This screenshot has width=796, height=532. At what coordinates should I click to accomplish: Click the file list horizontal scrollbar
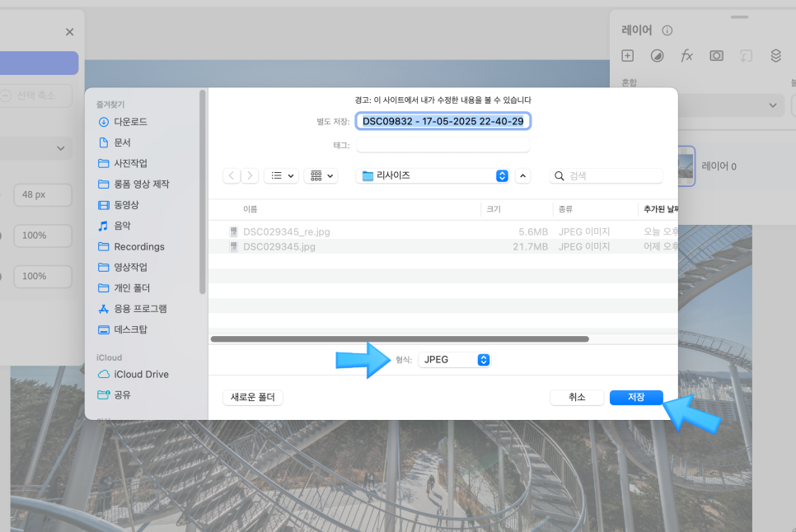click(x=400, y=338)
